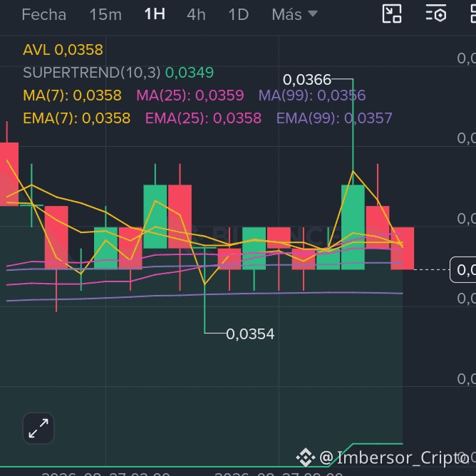Switch chart to 1D interval
This screenshot has height=476, width=476.
[239, 14]
